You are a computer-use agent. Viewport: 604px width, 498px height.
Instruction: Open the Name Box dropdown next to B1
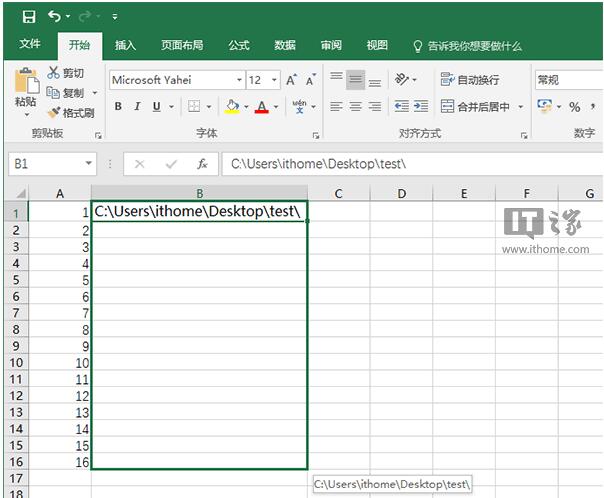point(89,164)
